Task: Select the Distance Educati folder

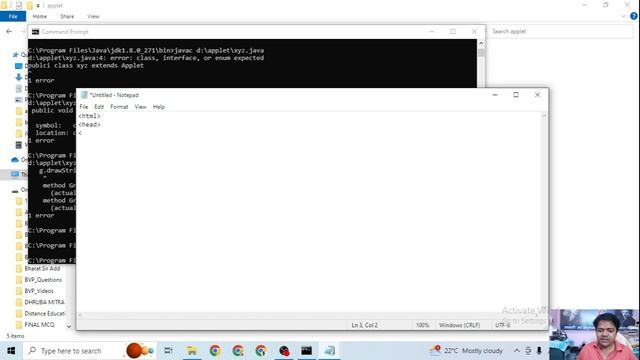Action: pos(44,313)
